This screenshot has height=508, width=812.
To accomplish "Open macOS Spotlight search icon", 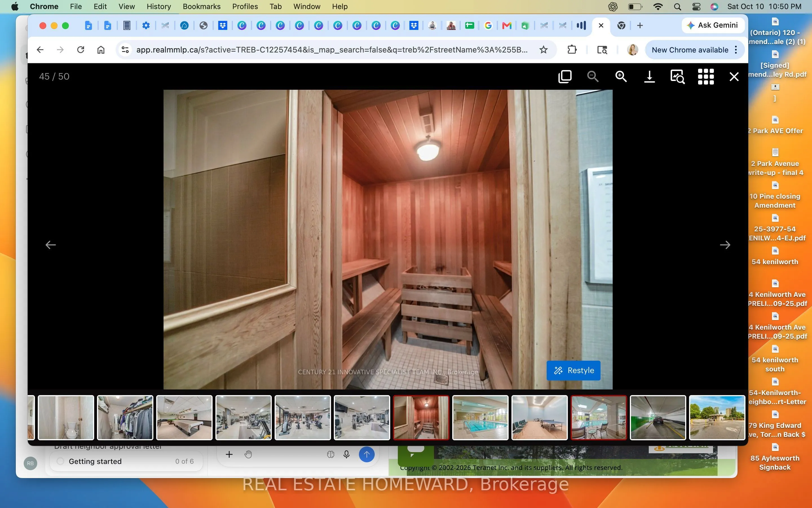I will click(x=677, y=6).
